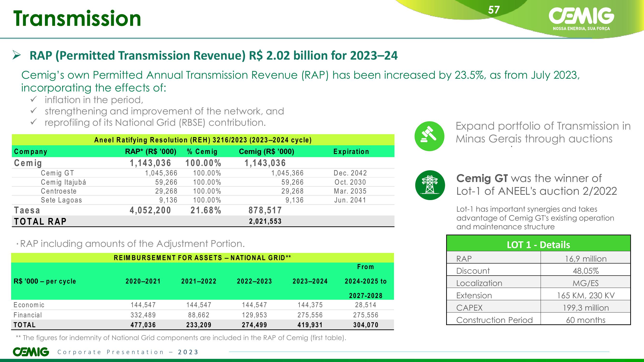Click the white CEMIG logo top right
644x362 pixels.
coord(581,19)
